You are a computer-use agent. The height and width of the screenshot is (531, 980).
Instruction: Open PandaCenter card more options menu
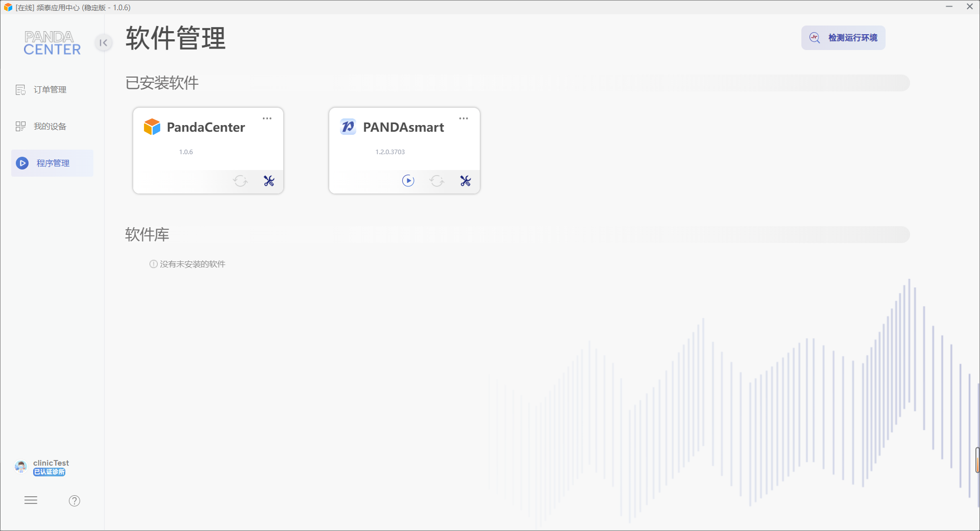point(267,118)
